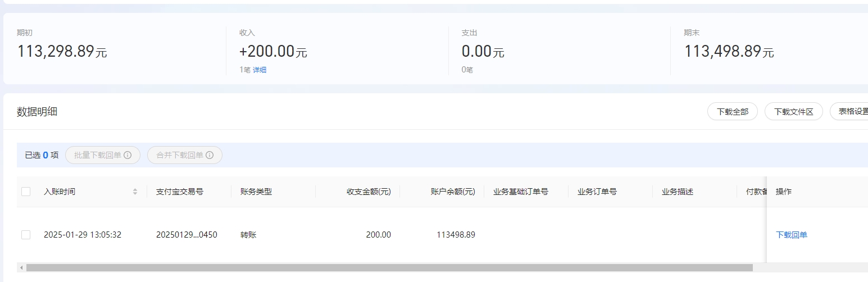Click info icon beside 批量下载回单

tap(128, 155)
